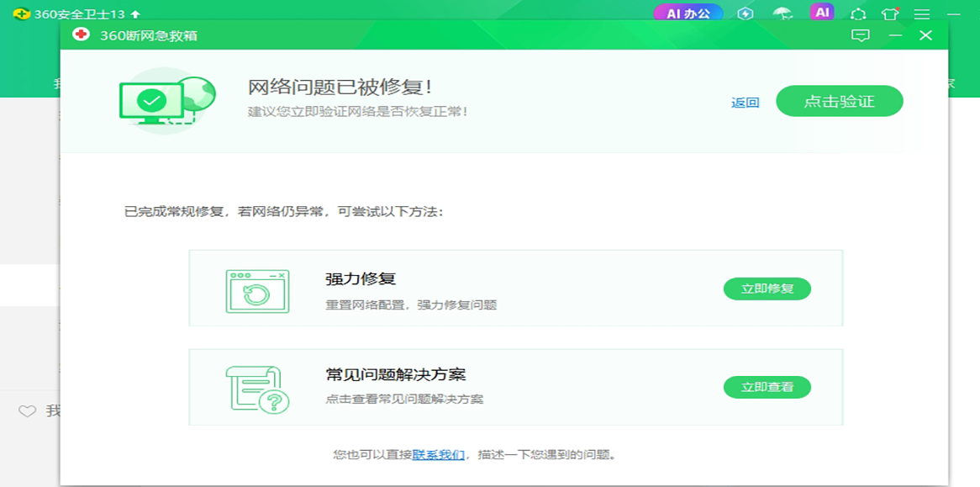Minimize the 360断网急救箱 window
Viewport: 980px width, 487px height.
point(896,35)
